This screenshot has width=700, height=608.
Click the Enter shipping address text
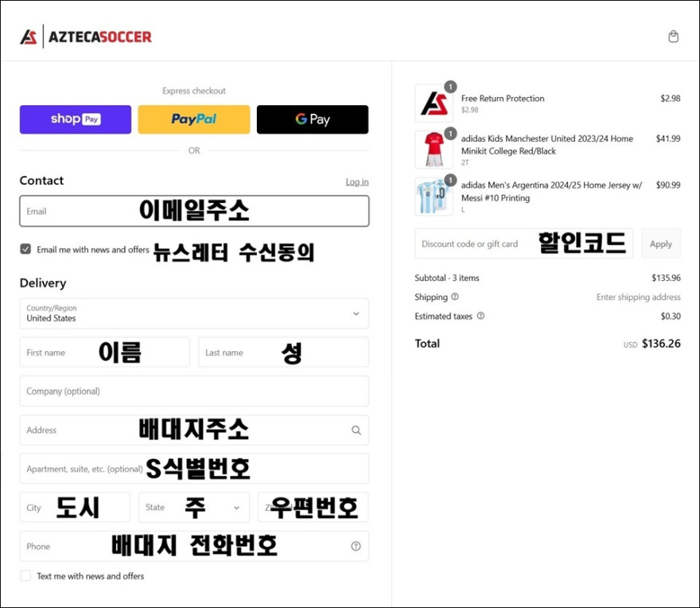point(639,297)
